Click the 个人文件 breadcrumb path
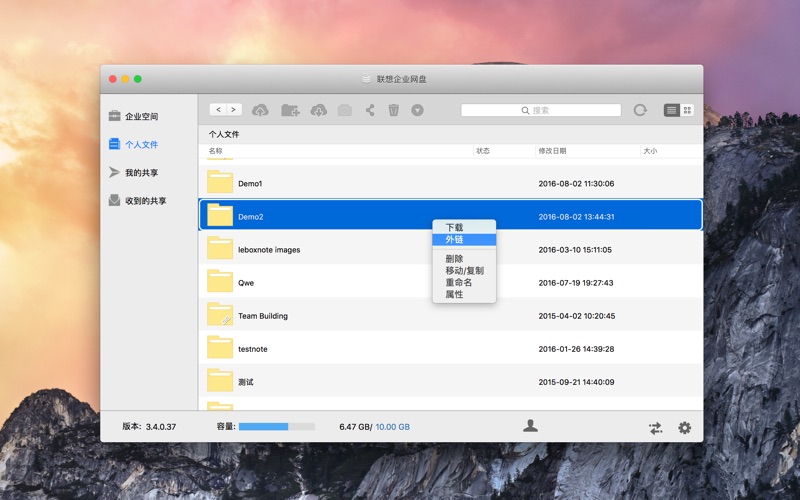 click(223, 134)
